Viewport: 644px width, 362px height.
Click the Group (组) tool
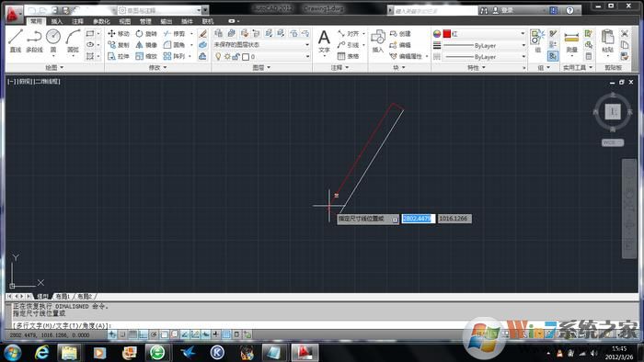537,41
